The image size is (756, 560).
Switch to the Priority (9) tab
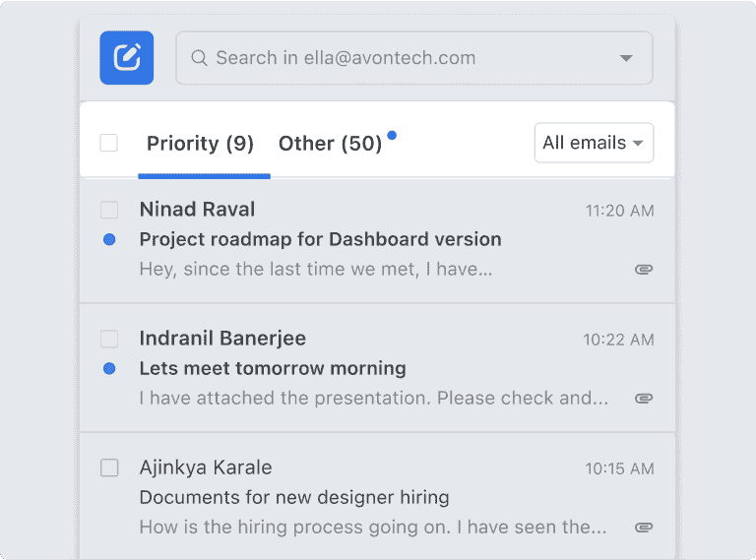click(x=200, y=144)
